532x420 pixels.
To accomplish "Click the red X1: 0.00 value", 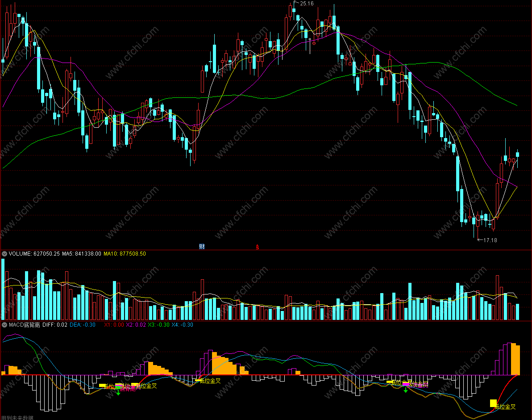I will 114,324.
